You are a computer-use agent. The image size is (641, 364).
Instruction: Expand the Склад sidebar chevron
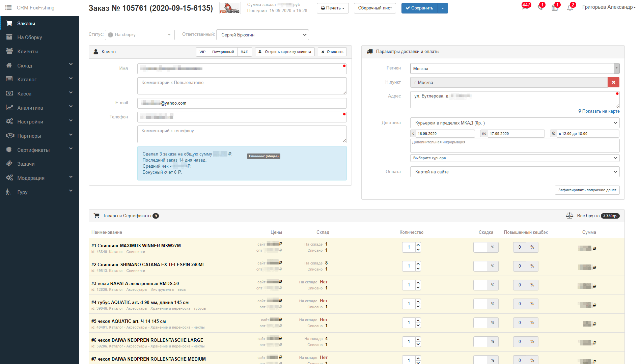[71, 64]
